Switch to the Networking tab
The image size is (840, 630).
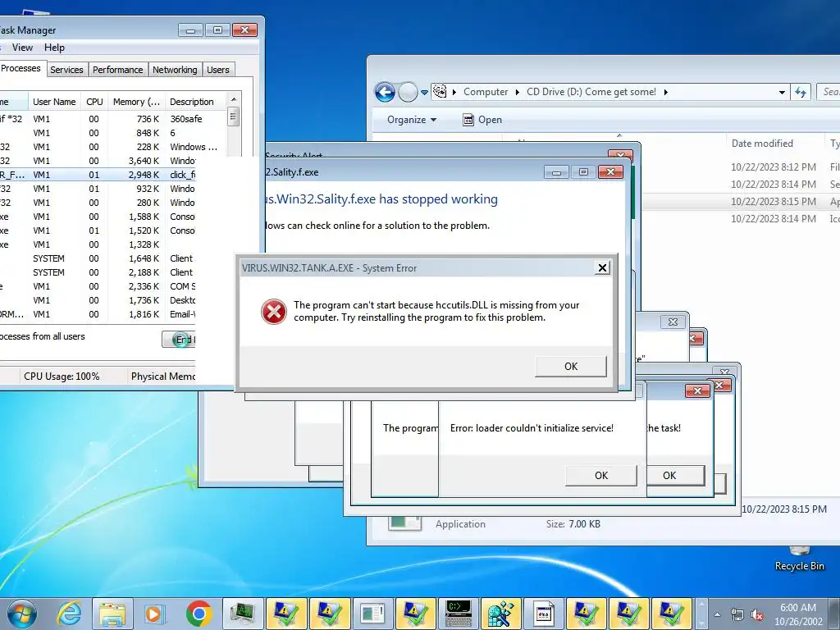(x=175, y=70)
